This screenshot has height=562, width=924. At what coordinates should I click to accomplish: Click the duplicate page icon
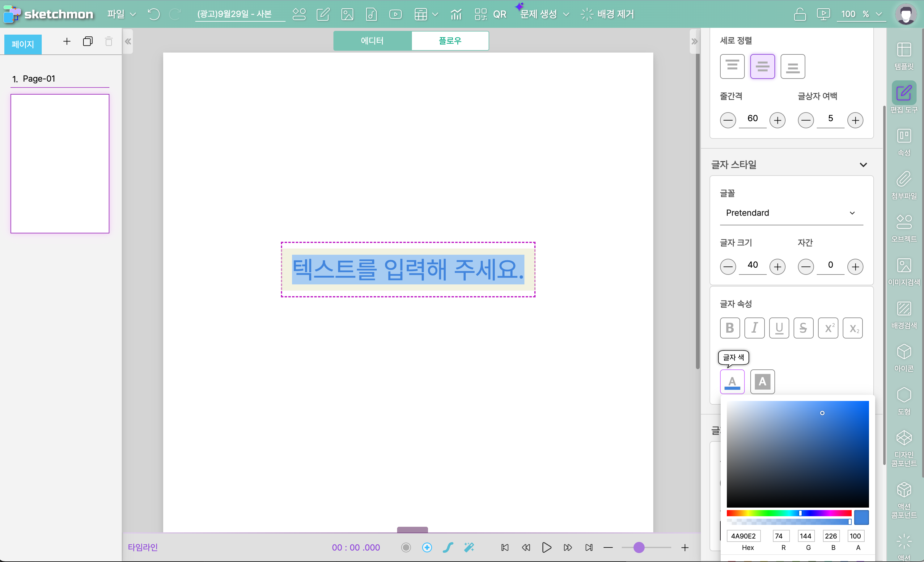88,41
